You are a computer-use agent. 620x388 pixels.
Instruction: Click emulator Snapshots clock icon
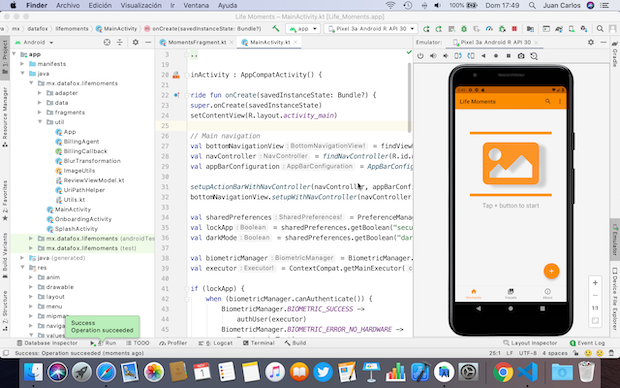coord(534,56)
